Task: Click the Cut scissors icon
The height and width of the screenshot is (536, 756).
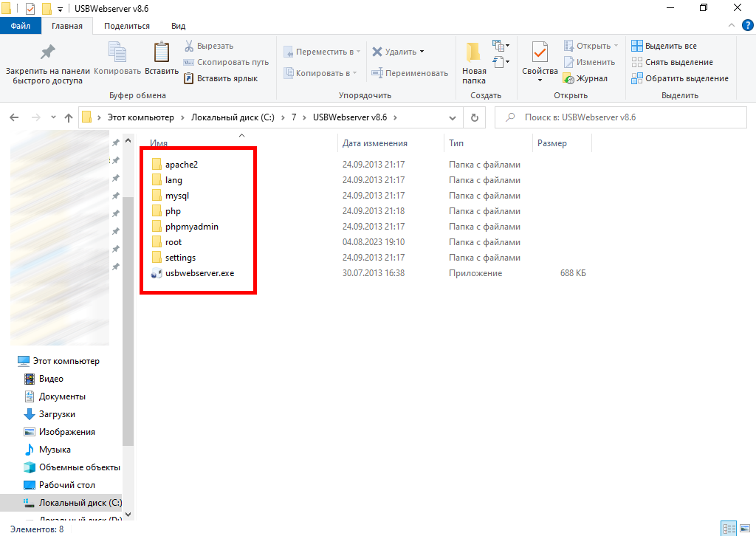Action: (x=190, y=46)
